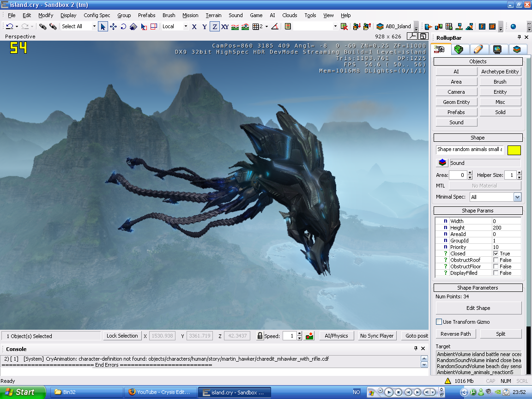Open the layers stack icon beside AB0_Island

pyautogui.click(x=380, y=26)
